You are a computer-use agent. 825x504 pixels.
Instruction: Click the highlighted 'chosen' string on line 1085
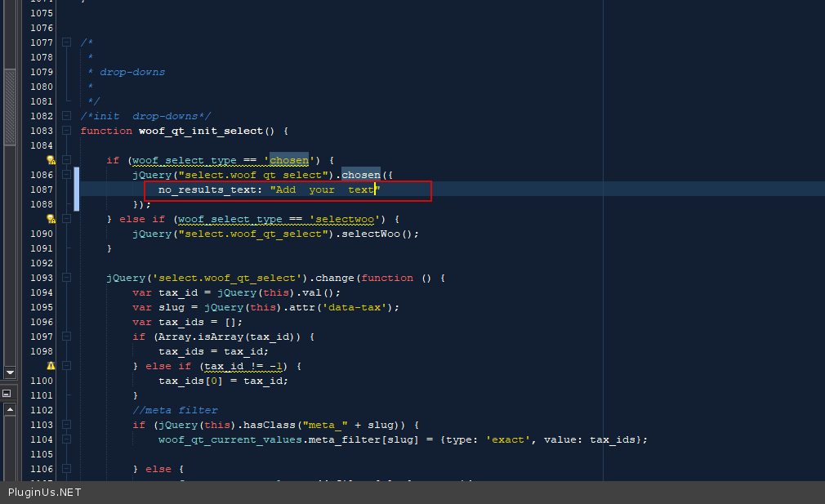(289, 160)
